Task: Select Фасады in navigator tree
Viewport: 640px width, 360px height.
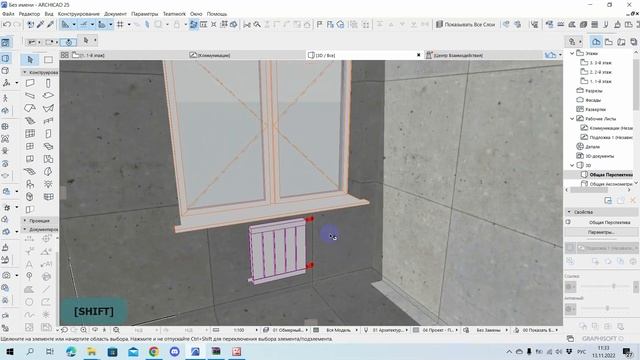Action: [593, 100]
